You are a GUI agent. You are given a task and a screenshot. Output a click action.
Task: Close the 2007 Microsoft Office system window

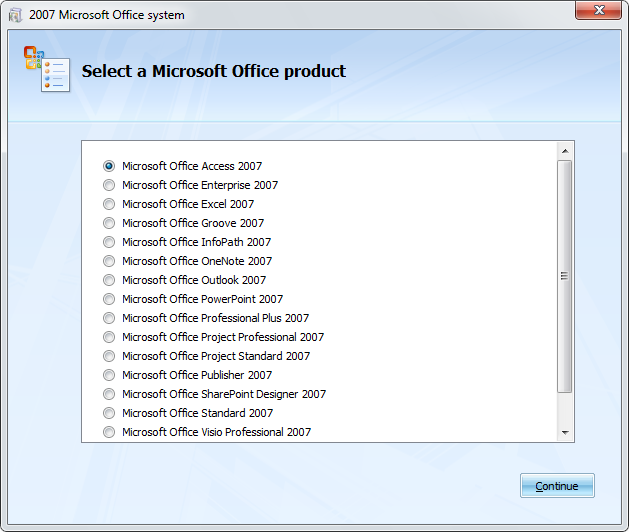click(x=599, y=10)
